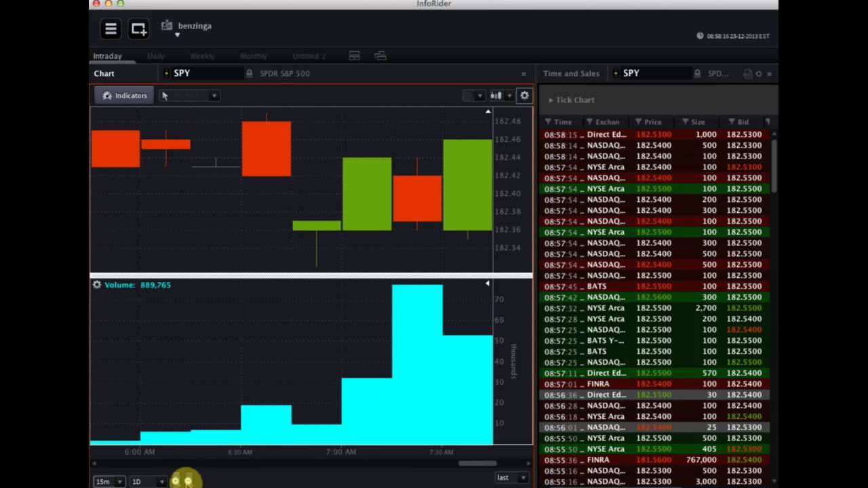Open the 15m interval dropdown
The height and width of the screenshot is (488, 868).
coord(109,481)
